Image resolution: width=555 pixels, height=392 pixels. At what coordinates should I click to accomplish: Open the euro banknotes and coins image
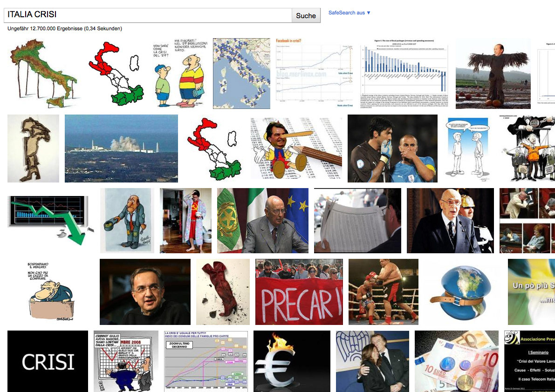(x=457, y=361)
